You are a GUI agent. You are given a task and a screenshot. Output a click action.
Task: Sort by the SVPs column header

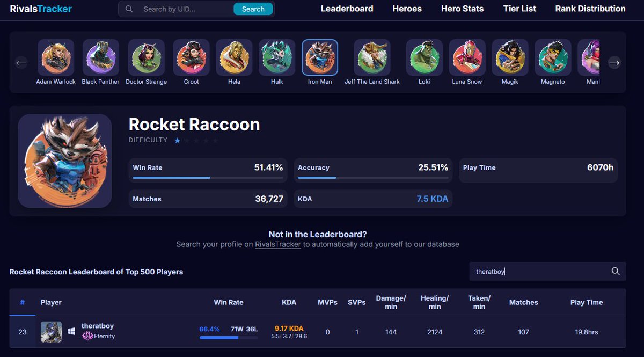[356, 302]
